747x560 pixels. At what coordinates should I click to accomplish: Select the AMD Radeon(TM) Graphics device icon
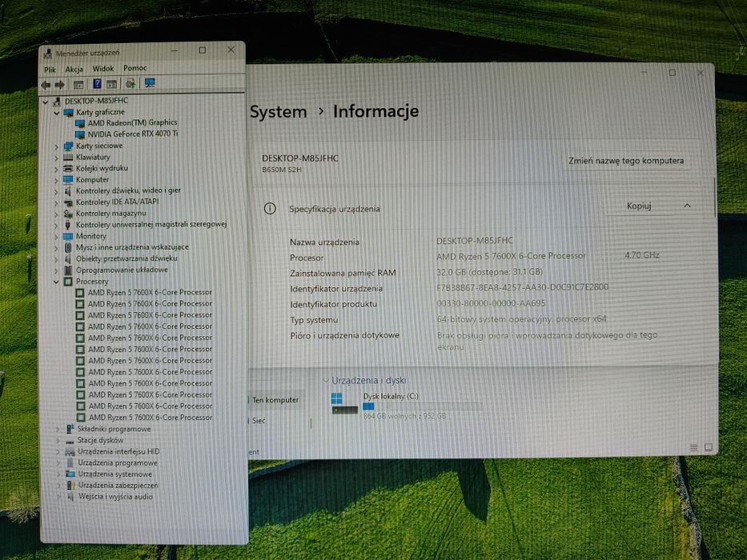pyautogui.click(x=79, y=123)
